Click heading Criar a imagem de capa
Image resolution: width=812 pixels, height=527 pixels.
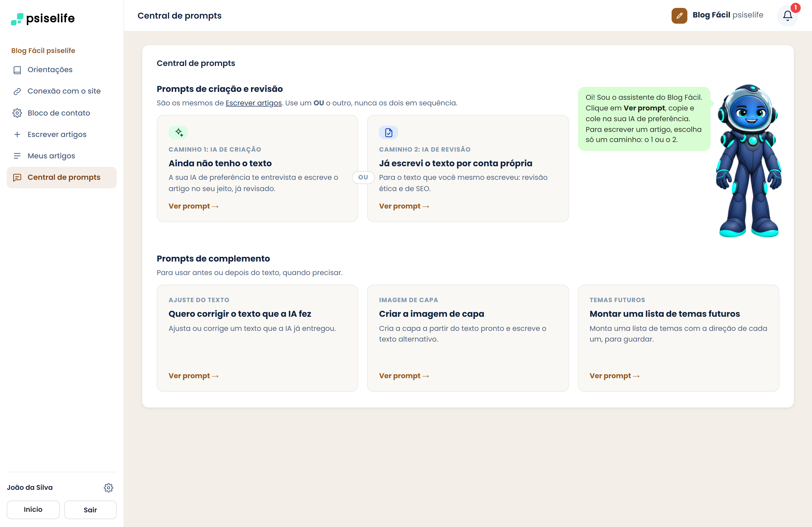point(432,314)
